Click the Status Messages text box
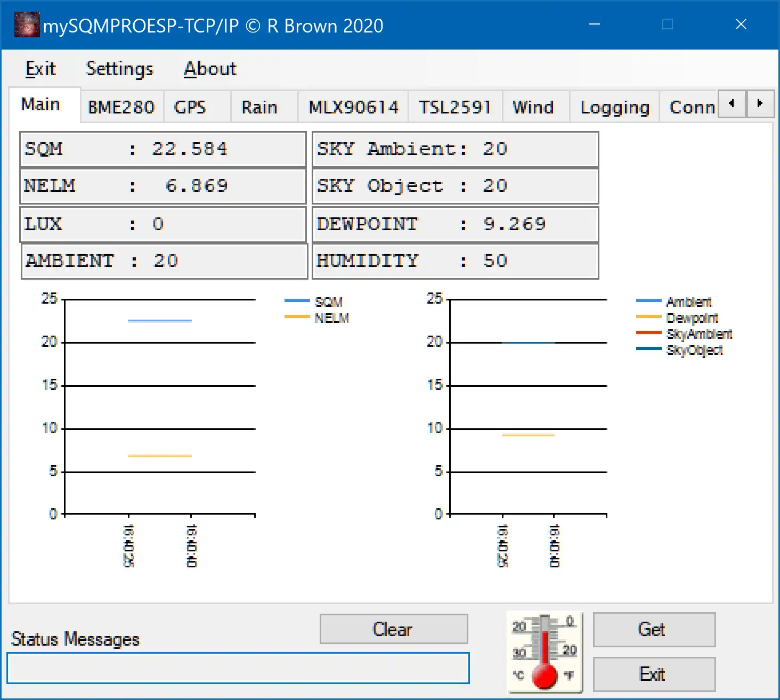 point(238,668)
